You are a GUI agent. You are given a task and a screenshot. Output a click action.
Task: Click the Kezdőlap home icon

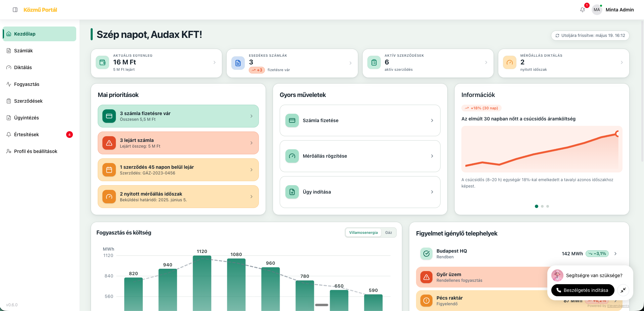click(x=9, y=34)
